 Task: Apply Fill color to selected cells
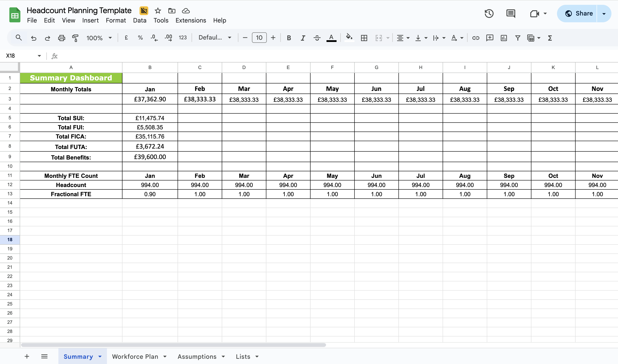pos(349,38)
